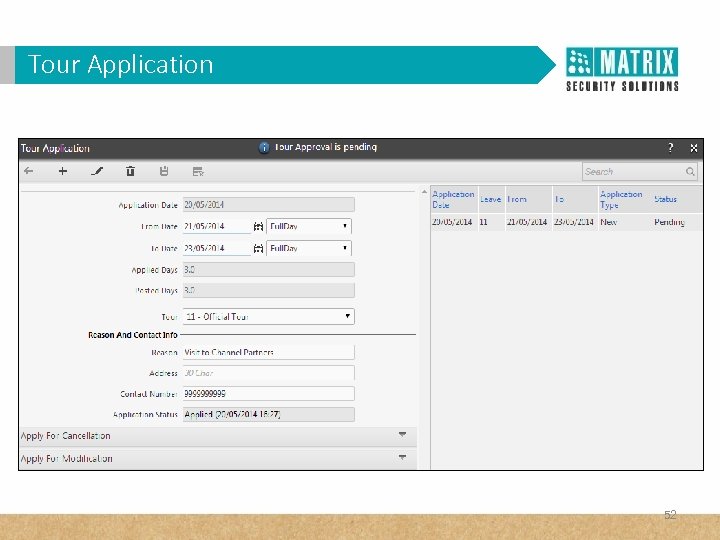Click the Posted Days field
This screenshot has height=540, width=720.
point(269,290)
